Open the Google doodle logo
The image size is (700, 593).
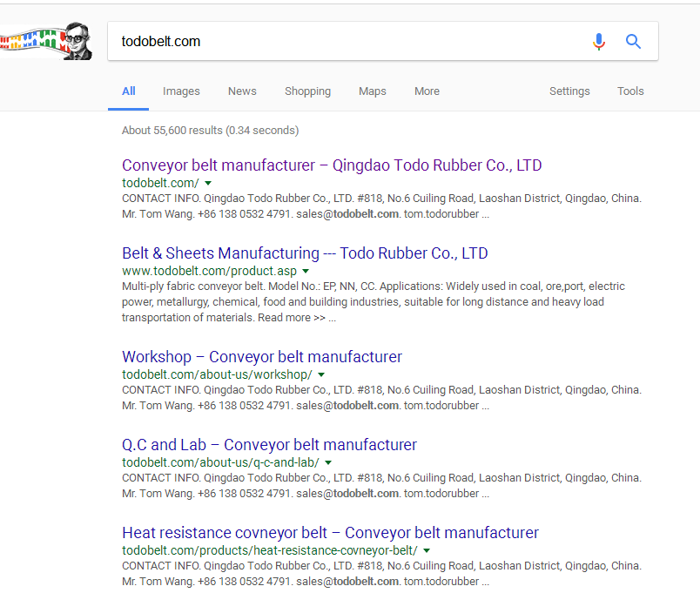pyautogui.click(x=46, y=41)
